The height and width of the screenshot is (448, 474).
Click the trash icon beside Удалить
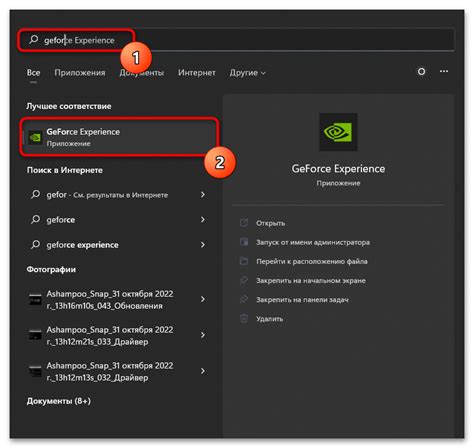(x=244, y=318)
